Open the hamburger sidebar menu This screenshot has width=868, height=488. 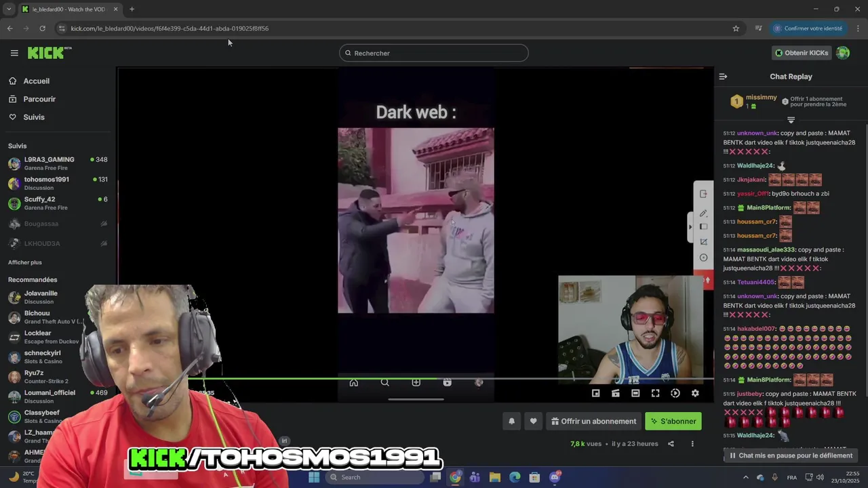[14, 53]
